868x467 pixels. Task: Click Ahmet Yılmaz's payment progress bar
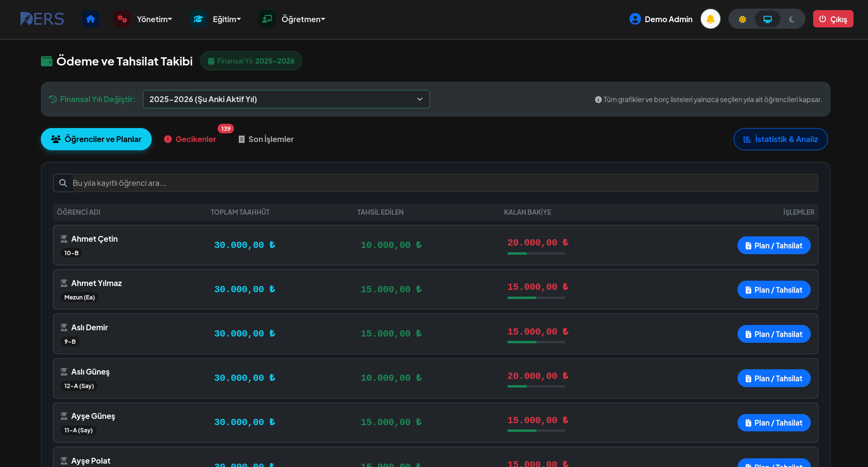click(536, 298)
